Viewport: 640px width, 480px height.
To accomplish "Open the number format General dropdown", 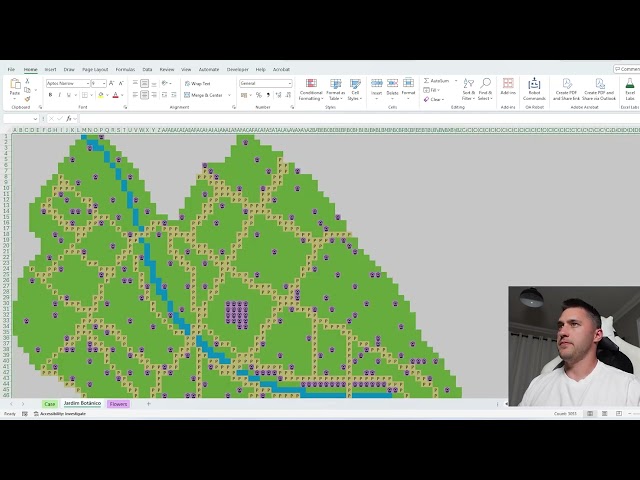I will (290, 83).
